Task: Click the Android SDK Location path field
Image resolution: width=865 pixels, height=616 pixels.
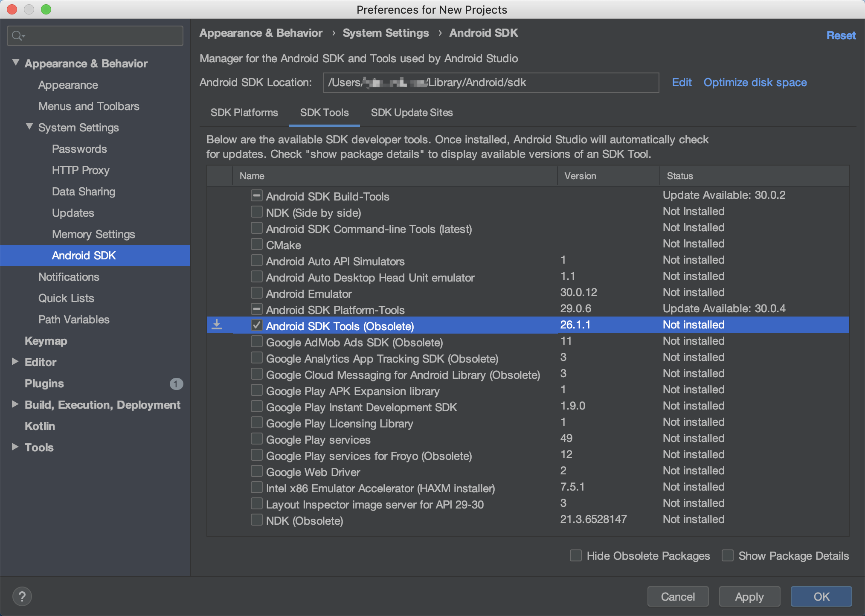Action: pyautogui.click(x=491, y=82)
